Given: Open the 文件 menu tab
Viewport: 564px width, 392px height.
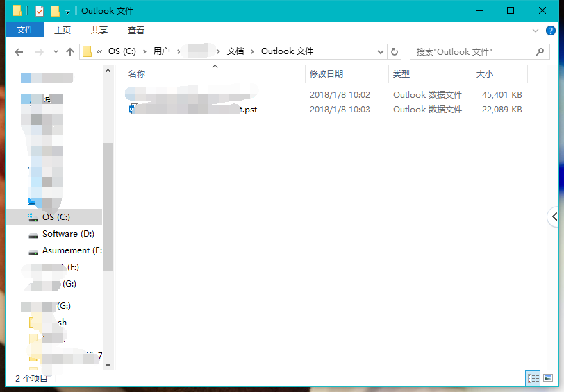Looking at the screenshot, I should (25, 30).
